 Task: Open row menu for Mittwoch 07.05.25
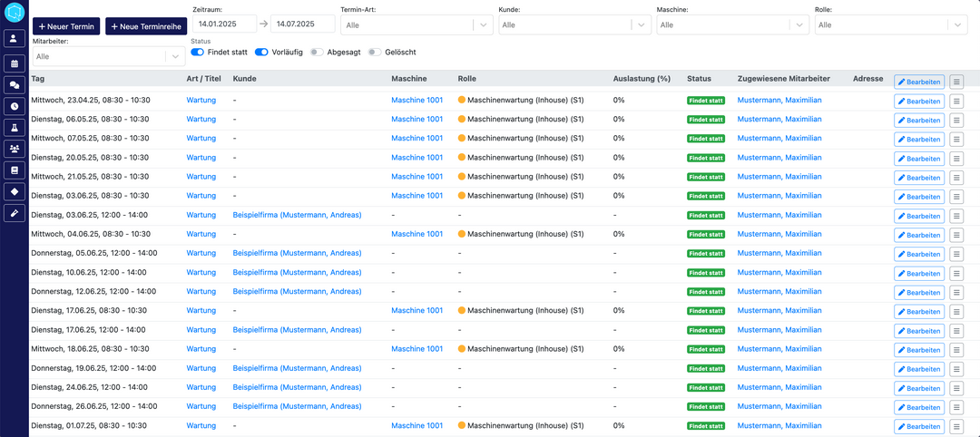click(956, 140)
